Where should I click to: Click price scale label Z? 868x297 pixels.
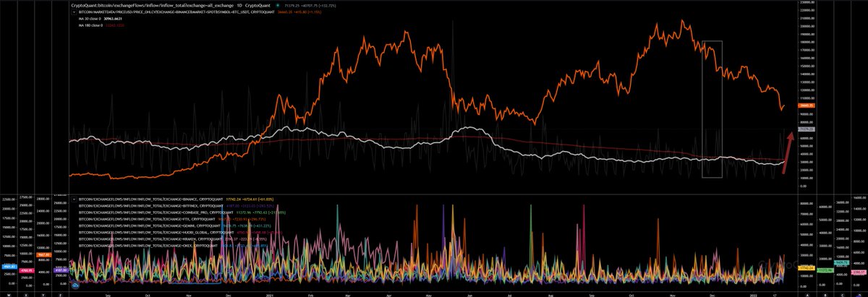click(x=60, y=295)
